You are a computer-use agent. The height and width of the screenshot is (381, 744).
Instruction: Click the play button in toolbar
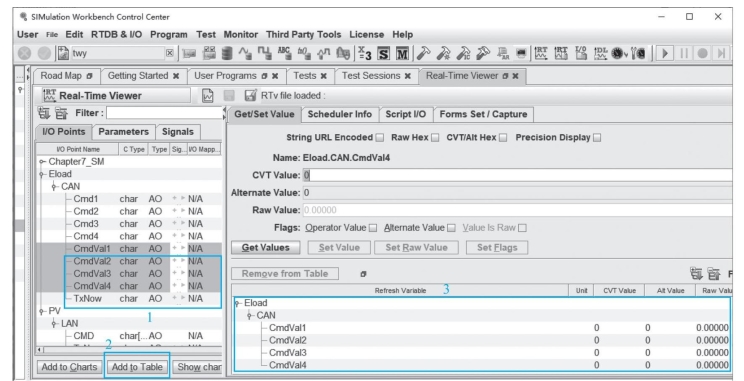[665, 54]
